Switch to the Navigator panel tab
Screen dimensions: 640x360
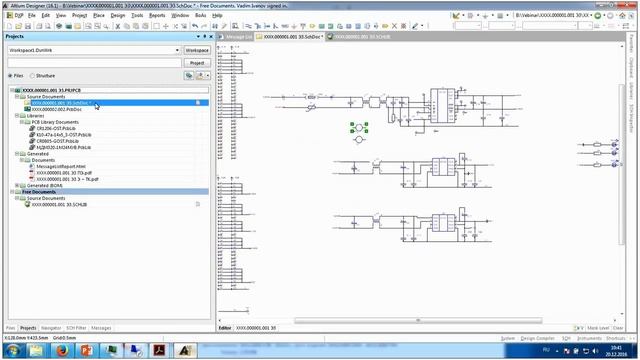[51, 328]
